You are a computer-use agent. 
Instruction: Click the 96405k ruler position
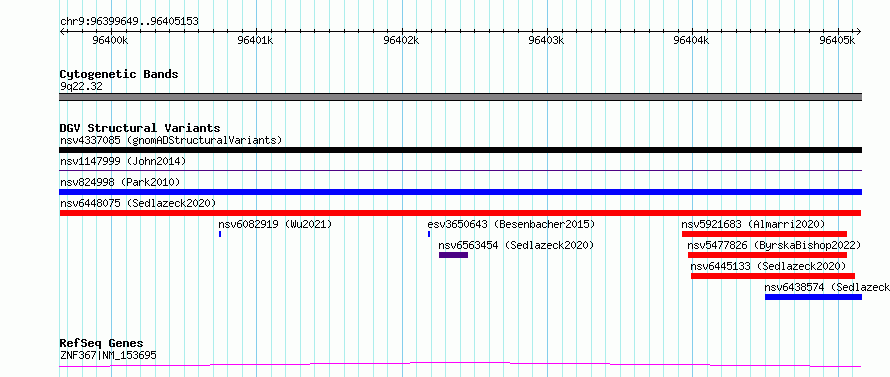[838, 40]
